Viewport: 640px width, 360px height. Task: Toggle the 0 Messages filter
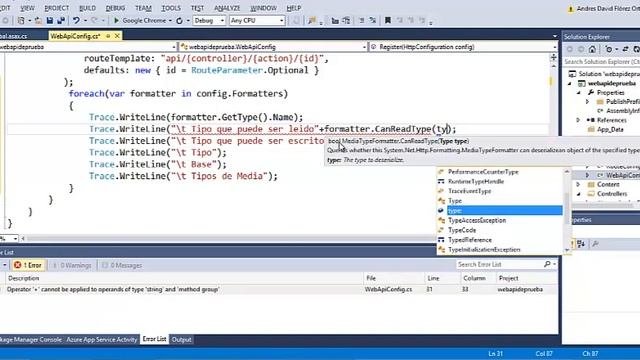pyautogui.click(x=122, y=265)
